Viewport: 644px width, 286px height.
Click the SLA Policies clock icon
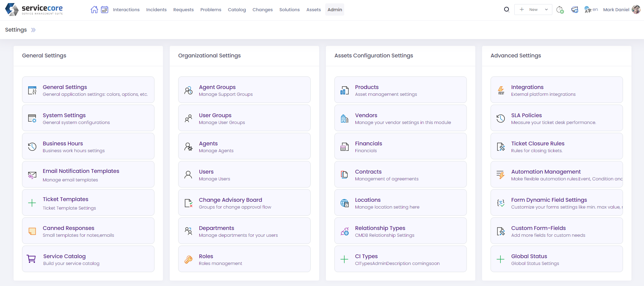click(501, 118)
